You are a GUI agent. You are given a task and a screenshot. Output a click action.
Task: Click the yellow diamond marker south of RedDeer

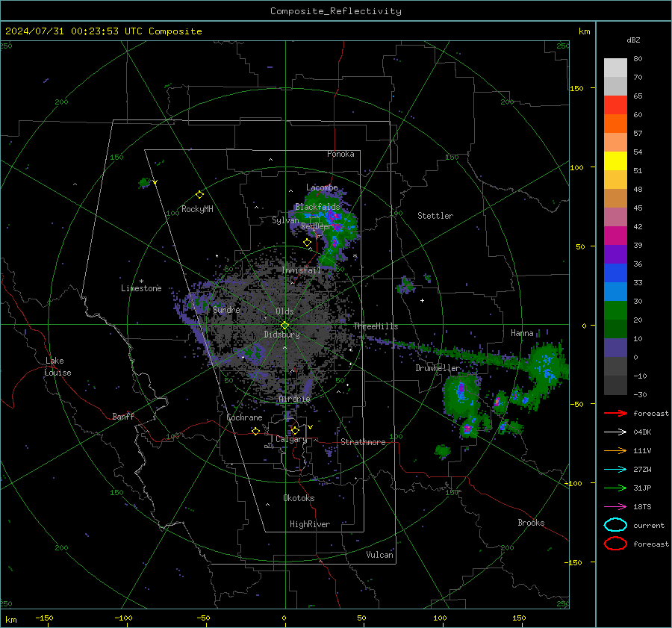(307, 243)
